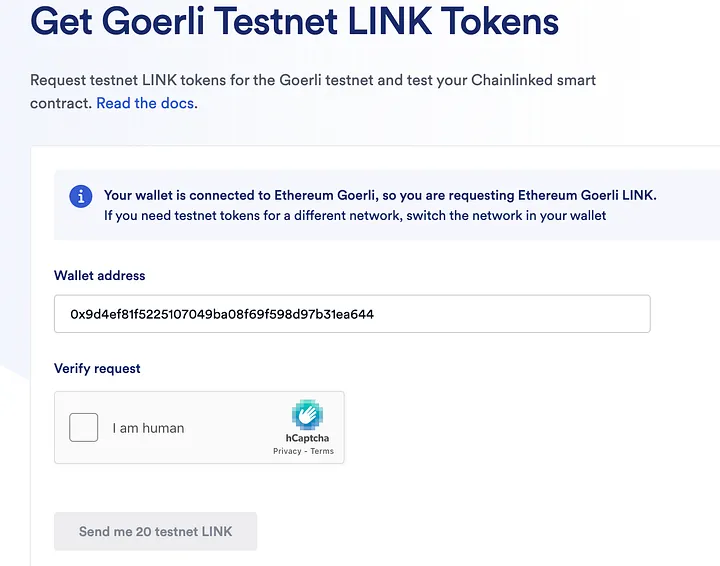Click the blue info icon in the banner
Screen dimensions: 720x566
(x=81, y=196)
